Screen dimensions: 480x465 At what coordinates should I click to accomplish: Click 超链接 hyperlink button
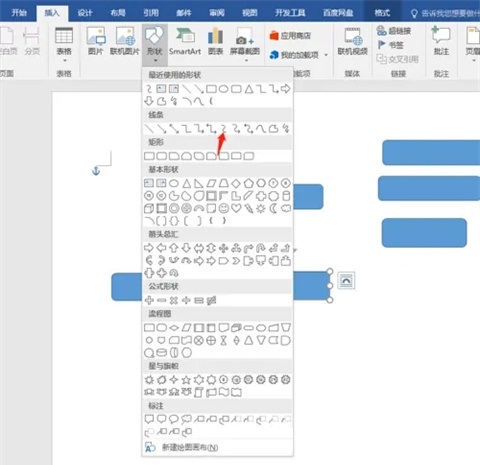pos(394,31)
